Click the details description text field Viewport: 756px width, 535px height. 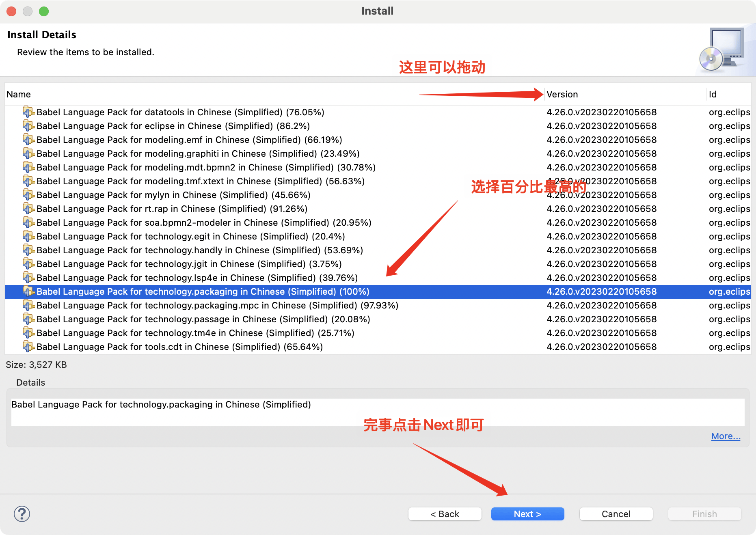[378, 412]
